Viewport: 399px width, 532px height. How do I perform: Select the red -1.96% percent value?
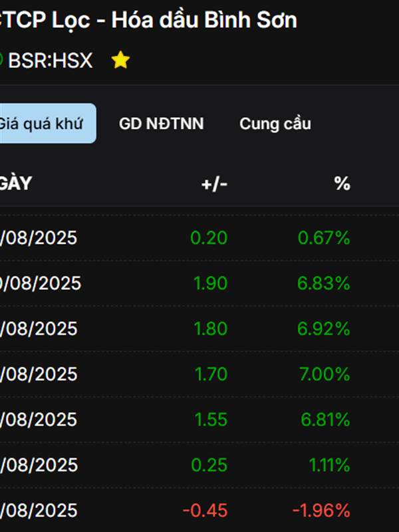pos(321,511)
